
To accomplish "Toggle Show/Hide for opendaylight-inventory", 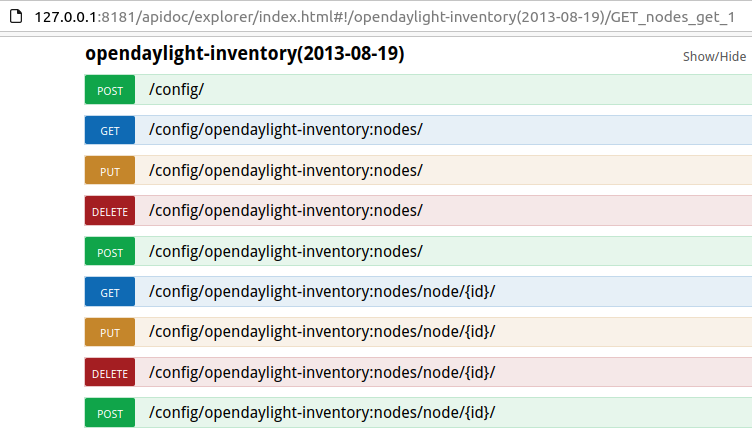I will (x=714, y=56).
